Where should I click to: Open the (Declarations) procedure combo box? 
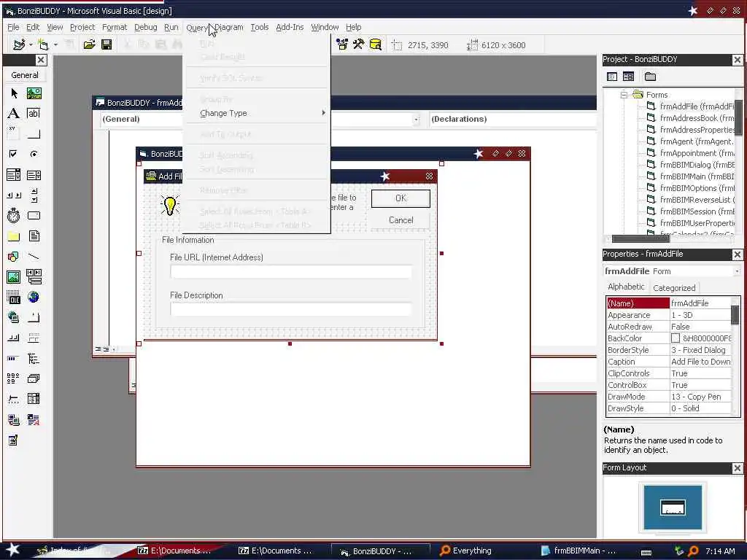(x=512, y=119)
